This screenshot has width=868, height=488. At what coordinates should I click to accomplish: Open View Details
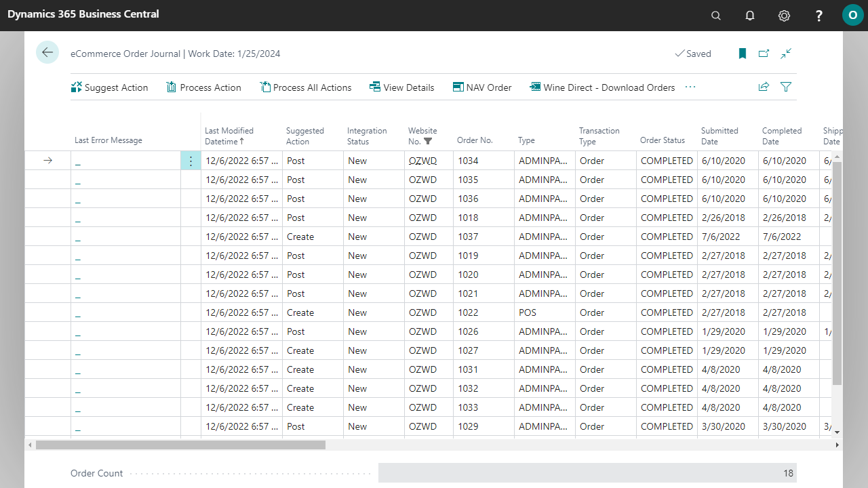point(402,87)
